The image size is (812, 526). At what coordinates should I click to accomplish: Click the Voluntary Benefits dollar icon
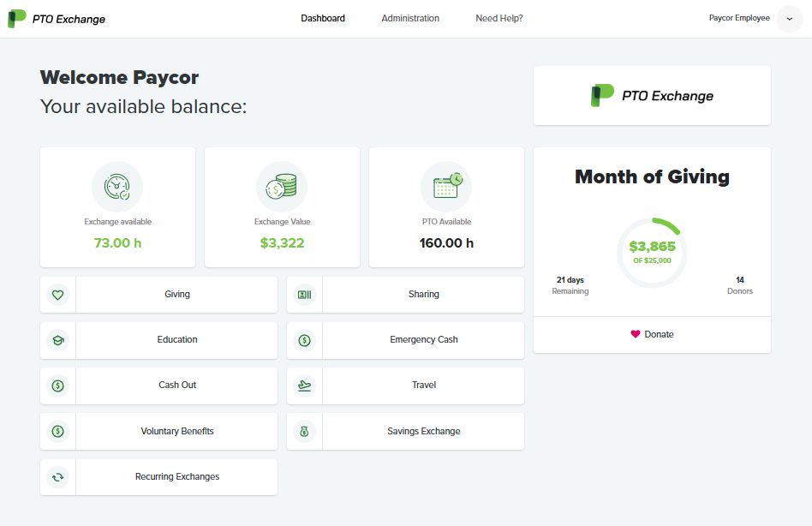[x=58, y=431]
